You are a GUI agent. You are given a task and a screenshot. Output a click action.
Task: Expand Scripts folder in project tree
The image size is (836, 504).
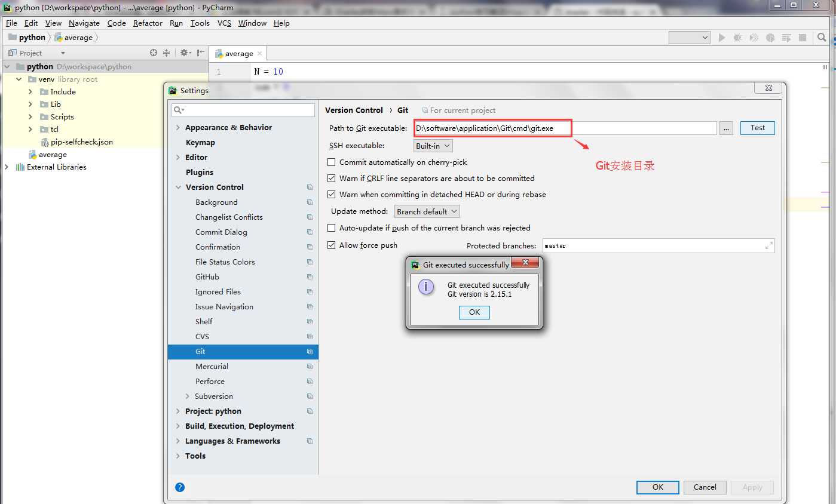30,117
